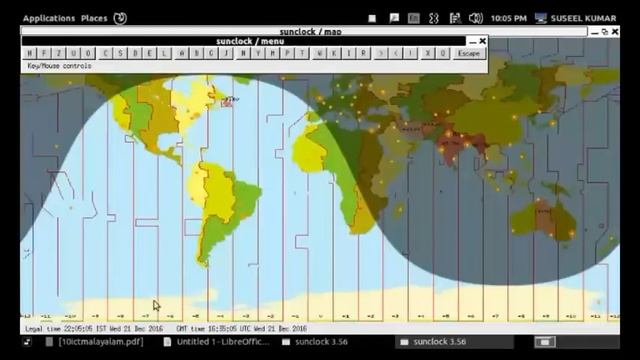Click the > button in sunclock menu
Viewport: 640px width, 360px height.
pos(381,53)
